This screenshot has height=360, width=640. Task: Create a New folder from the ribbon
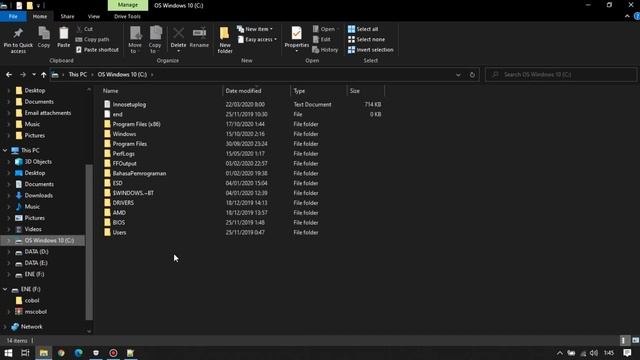pos(225,40)
